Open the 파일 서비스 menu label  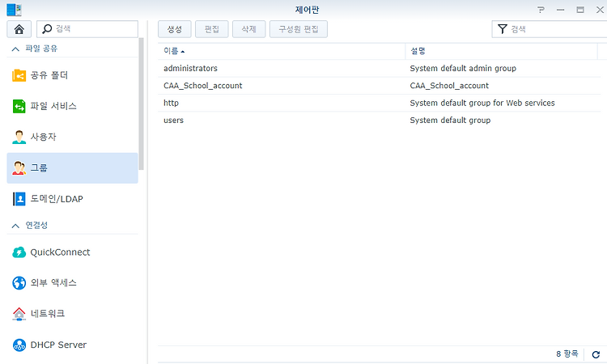[53, 106]
